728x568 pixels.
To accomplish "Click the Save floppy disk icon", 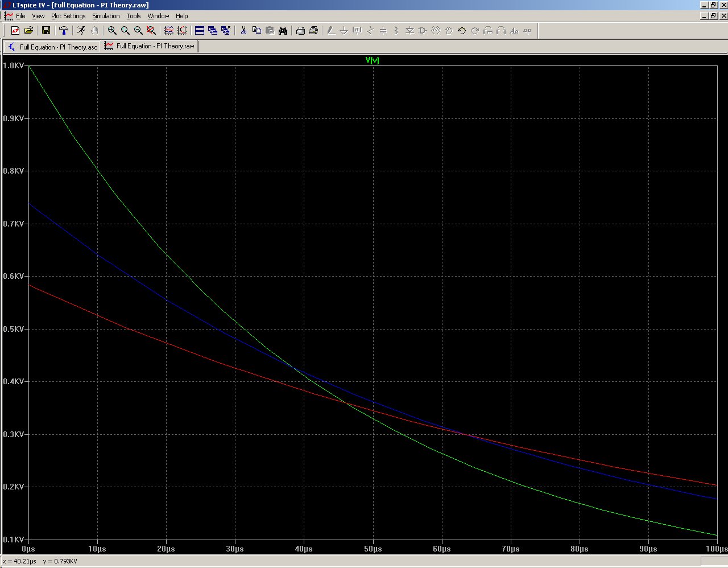I will 46,31.
